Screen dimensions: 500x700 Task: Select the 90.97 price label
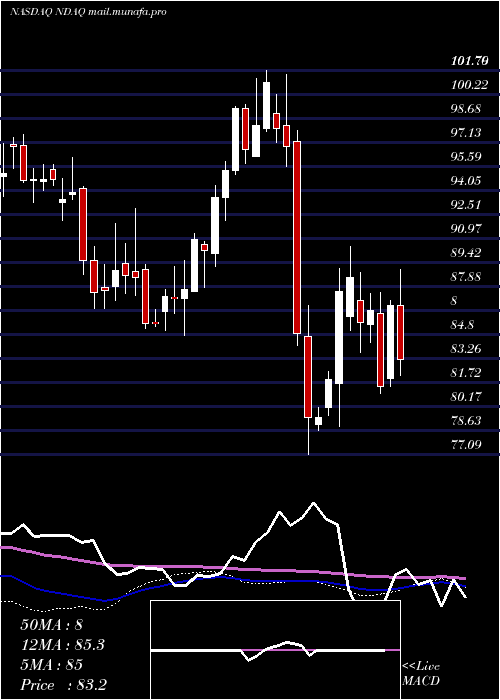[x=466, y=229]
